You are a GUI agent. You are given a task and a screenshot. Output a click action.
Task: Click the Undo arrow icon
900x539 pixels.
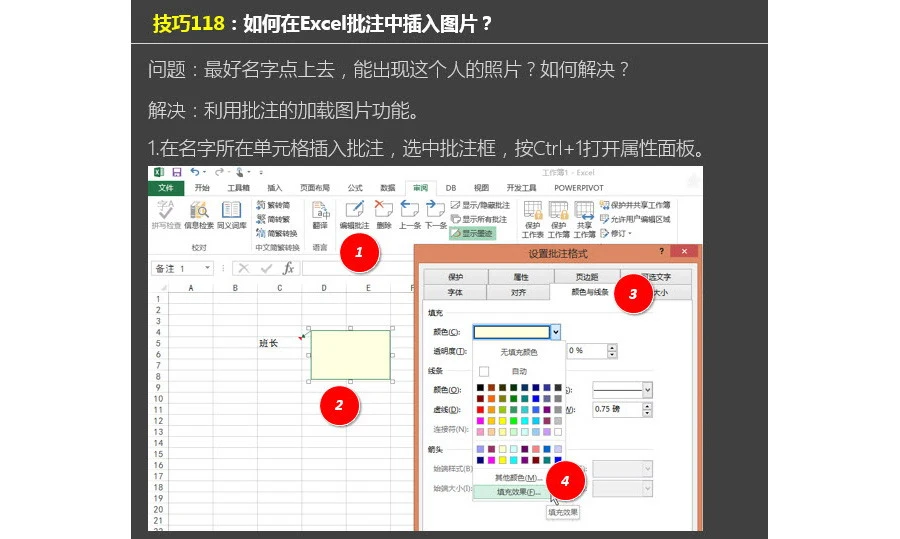195,172
